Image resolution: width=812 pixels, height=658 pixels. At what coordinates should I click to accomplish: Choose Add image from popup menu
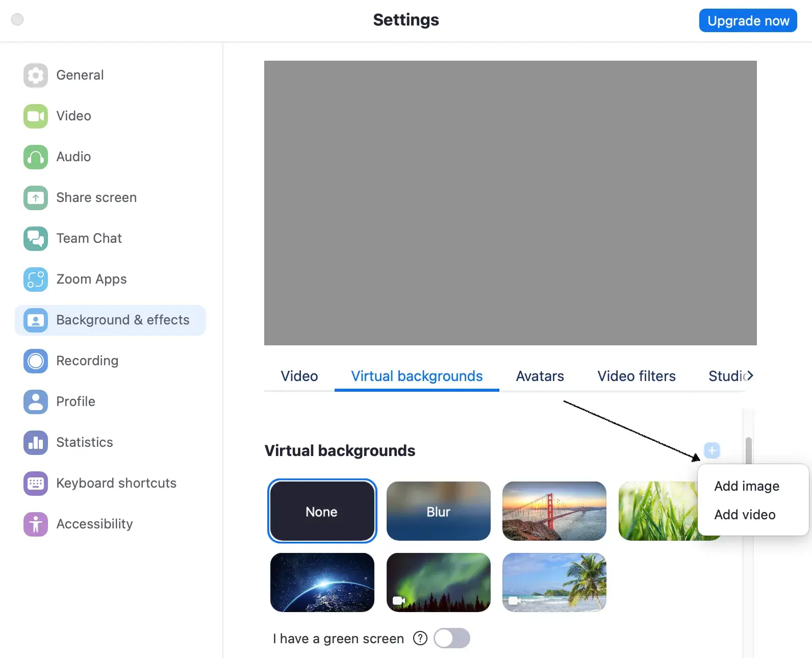(747, 486)
